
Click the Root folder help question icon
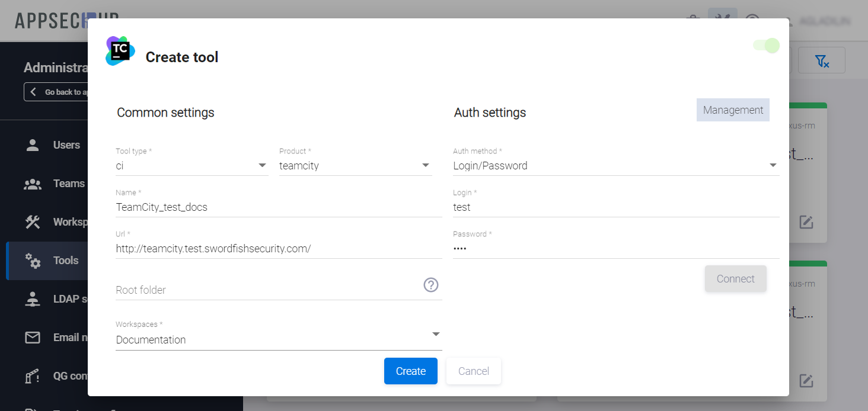tap(431, 285)
